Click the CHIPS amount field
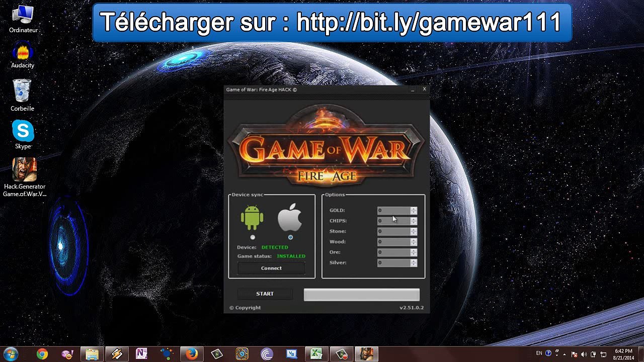Image resolution: width=644 pixels, height=362 pixels. [393, 221]
